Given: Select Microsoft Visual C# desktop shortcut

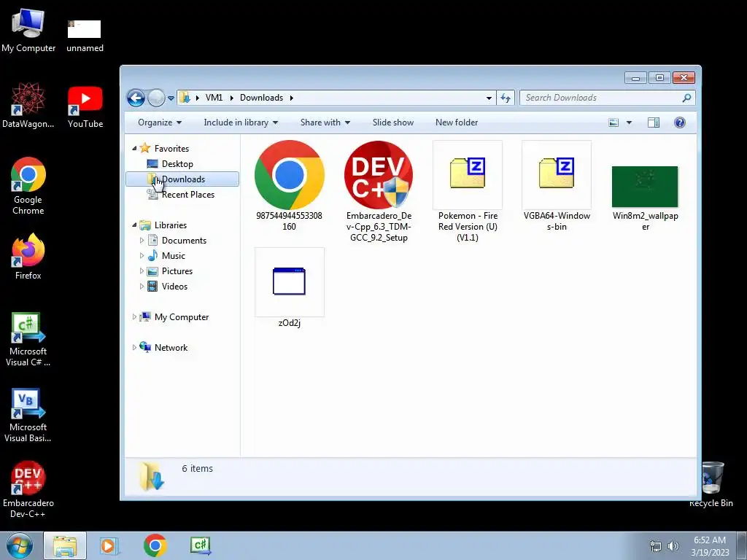Looking at the screenshot, I should point(28,339).
